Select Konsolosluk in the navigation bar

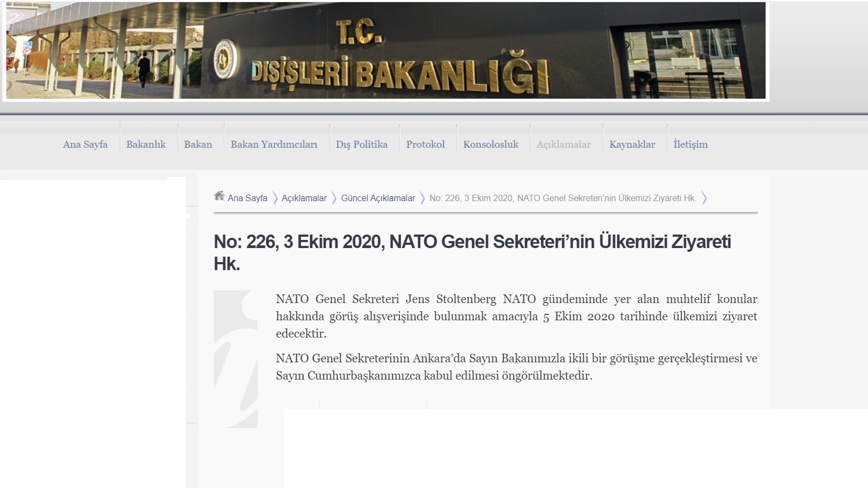(491, 145)
